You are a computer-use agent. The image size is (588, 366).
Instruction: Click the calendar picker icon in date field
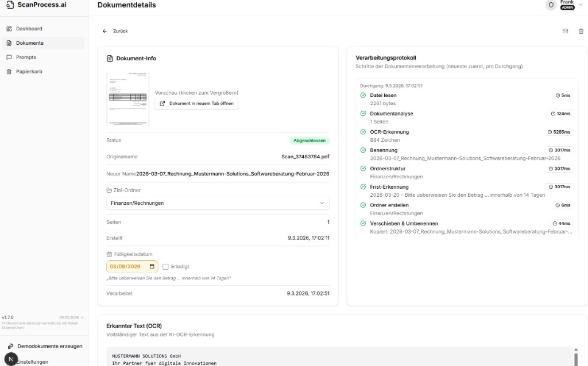click(x=152, y=267)
